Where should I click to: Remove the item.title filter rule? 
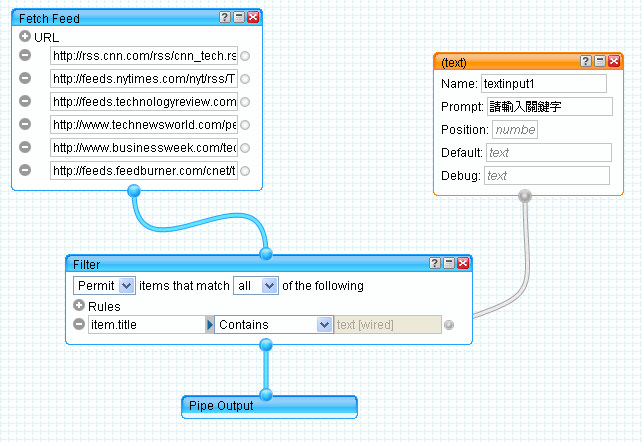coord(79,324)
